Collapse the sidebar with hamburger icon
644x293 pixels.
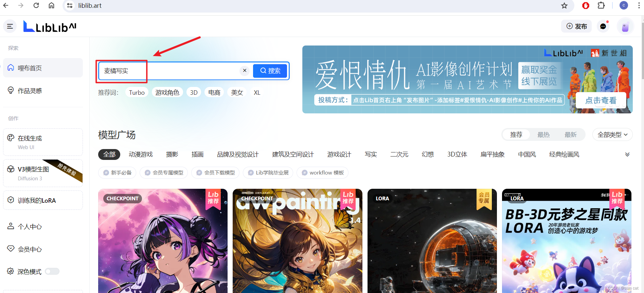pos(10,26)
